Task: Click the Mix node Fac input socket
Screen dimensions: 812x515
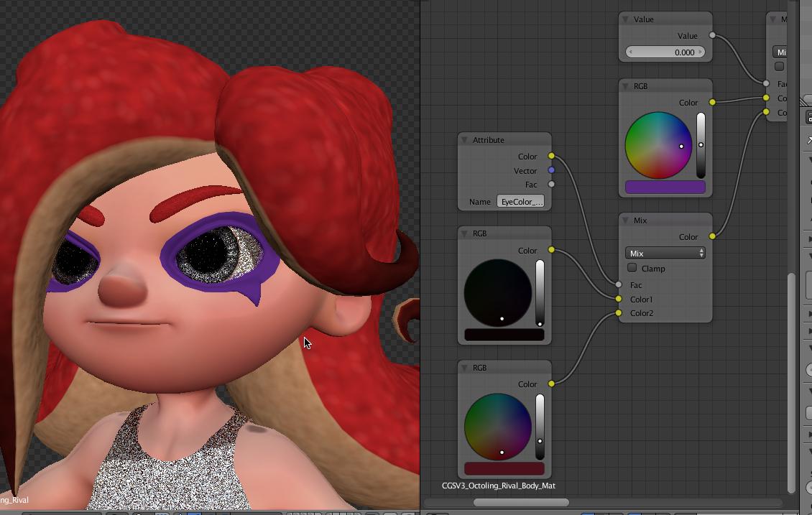Action: [x=619, y=284]
